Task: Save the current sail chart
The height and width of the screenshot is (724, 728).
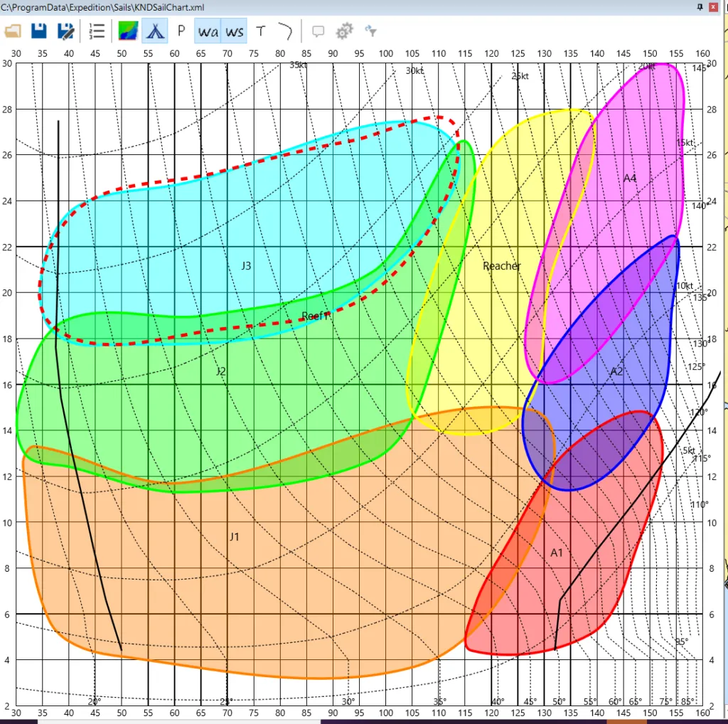Action: point(38,31)
